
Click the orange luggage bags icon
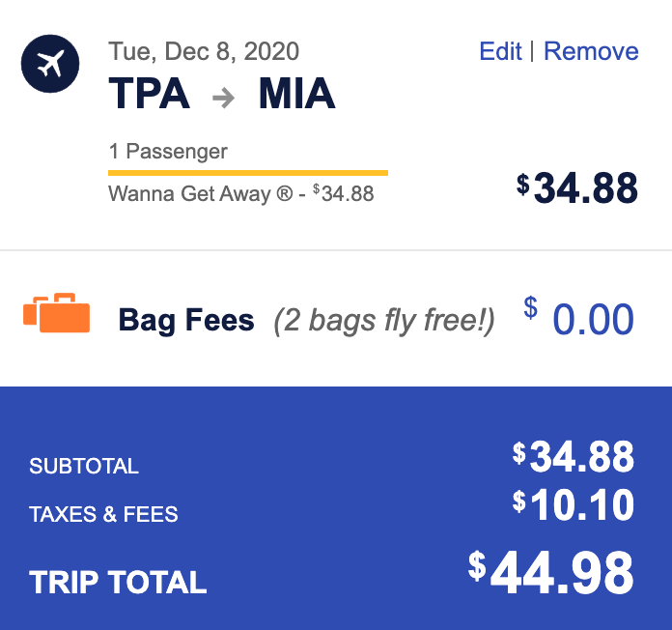[57, 313]
